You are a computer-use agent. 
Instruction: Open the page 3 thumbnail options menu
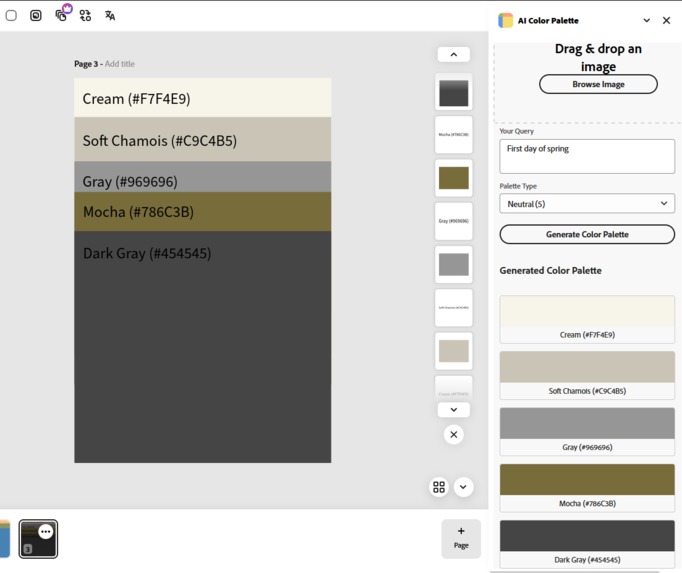coord(46,532)
